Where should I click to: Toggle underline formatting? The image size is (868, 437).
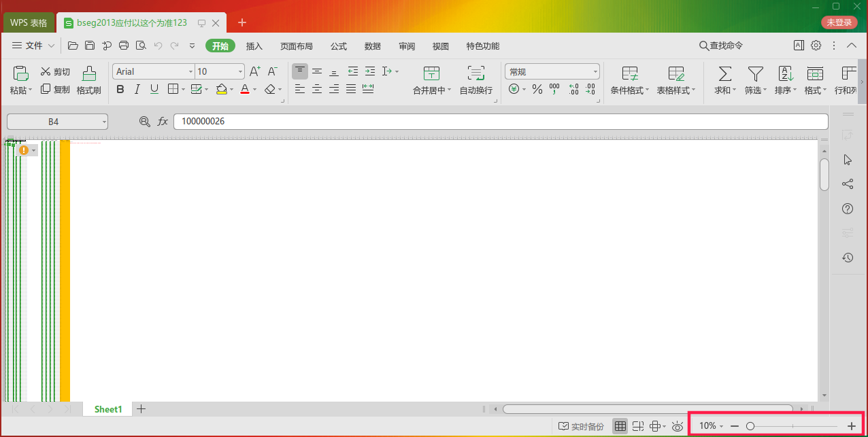[x=154, y=89]
